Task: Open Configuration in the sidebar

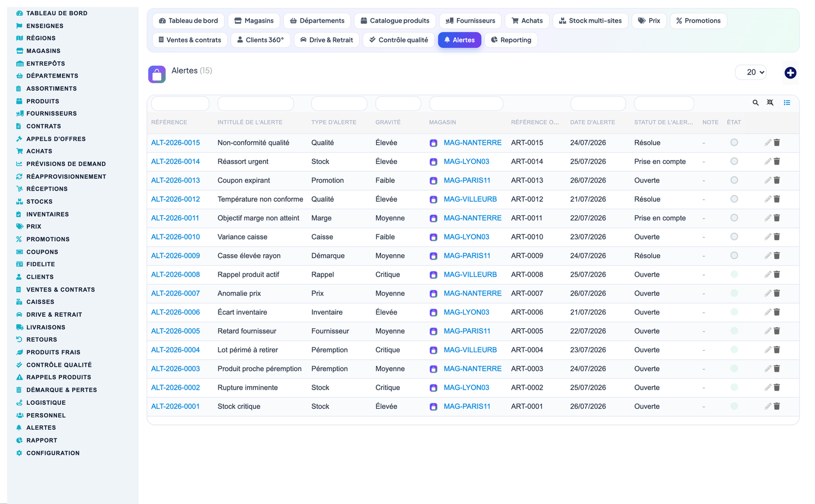Action: [x=52, y=453]
